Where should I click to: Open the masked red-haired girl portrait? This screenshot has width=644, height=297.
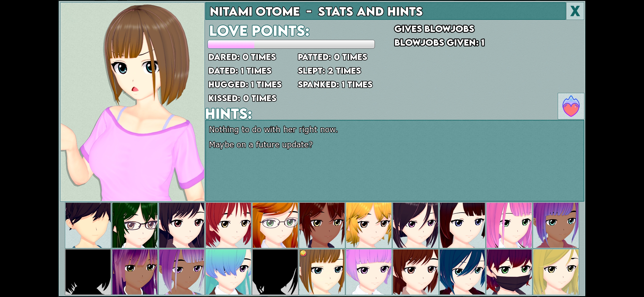pos(509,272)
